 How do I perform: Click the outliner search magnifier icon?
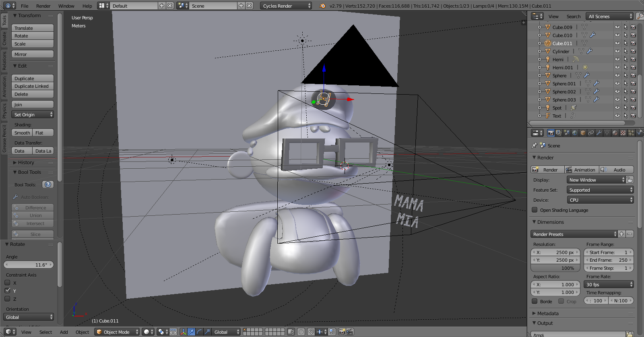640,16
